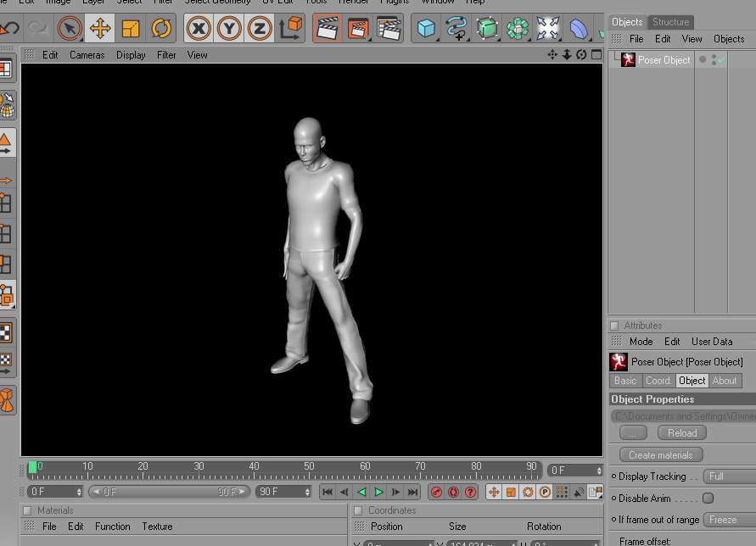
Task: Open Display Tracking dropdown
Action: click(730, 476)
